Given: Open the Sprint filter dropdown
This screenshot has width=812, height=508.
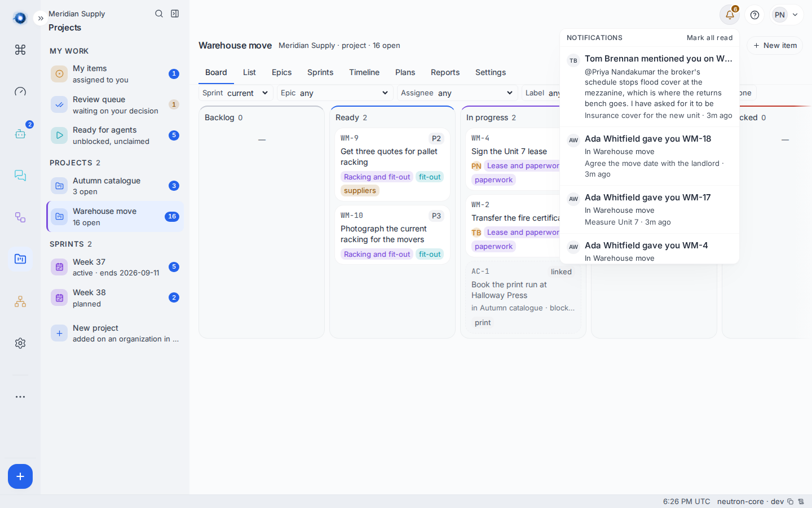Looking at the screenshot, I should [x=236, y=93].
